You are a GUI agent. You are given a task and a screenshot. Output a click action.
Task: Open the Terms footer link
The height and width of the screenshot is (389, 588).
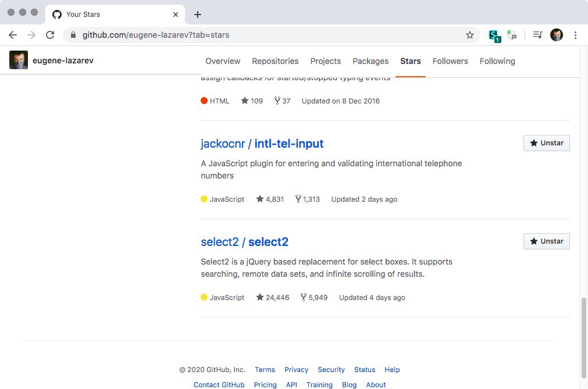click(x=265, y=369)
